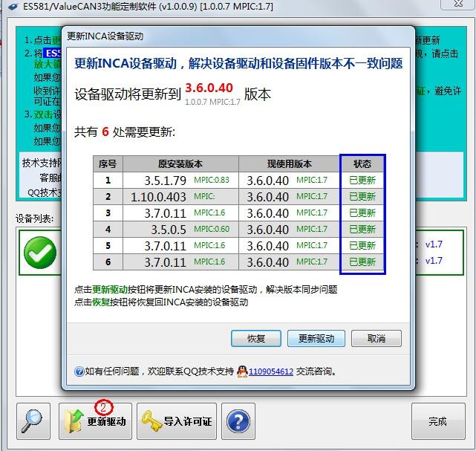
Task: Click the magnifier search button in main window
Action: 33,421
